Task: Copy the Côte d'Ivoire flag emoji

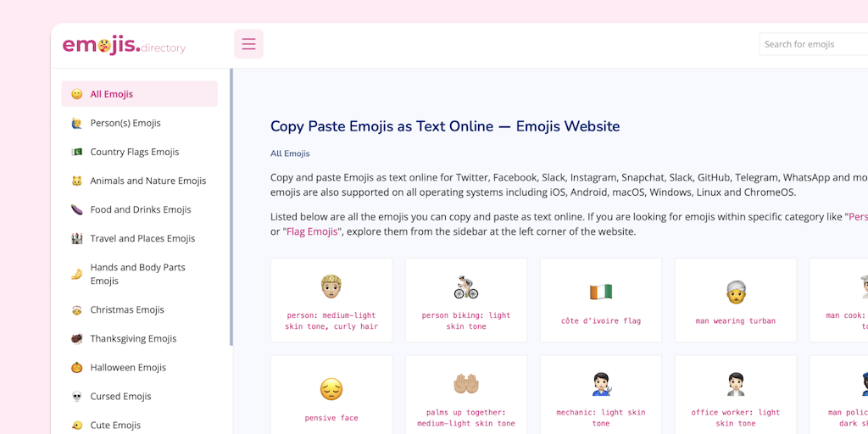Action: pyautogui.click(x=601, y=292)
